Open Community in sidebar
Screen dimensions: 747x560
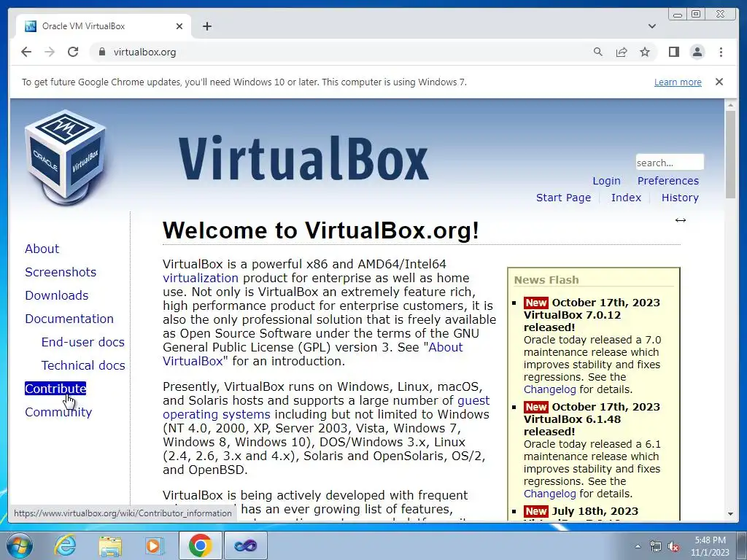click(x=58, y=412)
